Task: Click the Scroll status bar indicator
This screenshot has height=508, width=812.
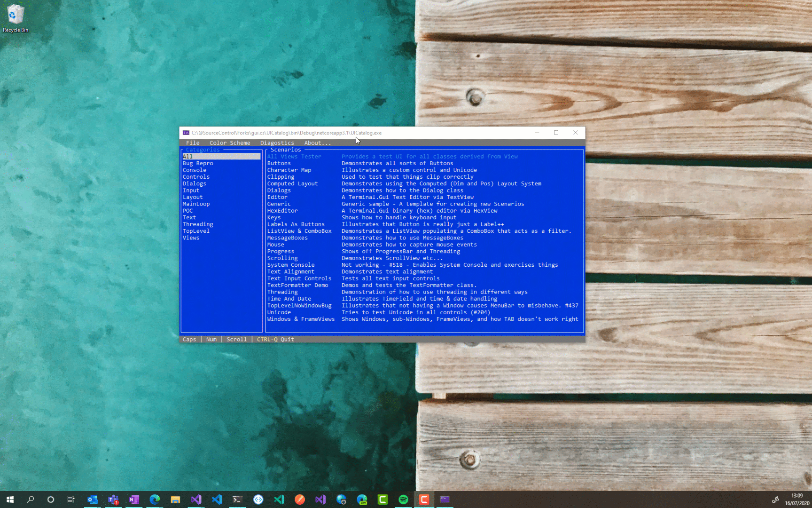Action: [x=236, y=339]
